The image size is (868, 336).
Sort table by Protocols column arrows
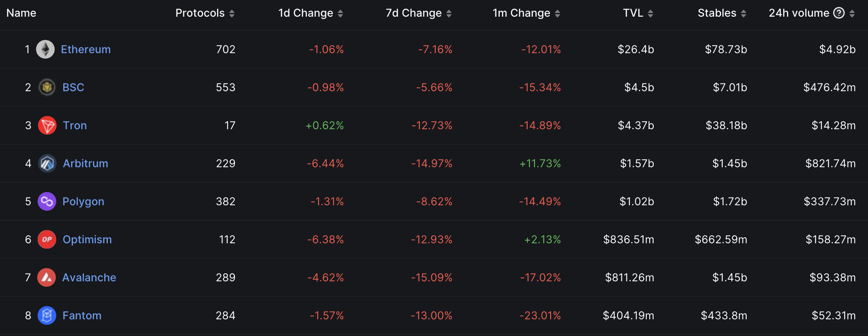(x=232, y=14)
